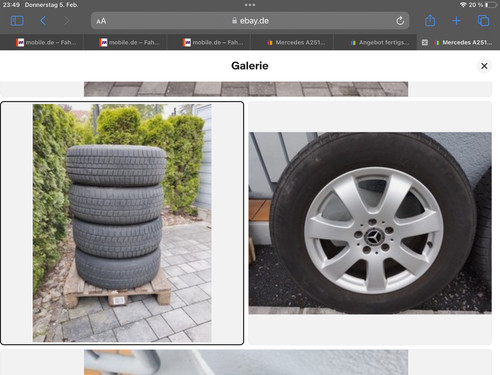Screen dimensions: 500x375
Task: Show the tab overview
Action: click(483, 21)
